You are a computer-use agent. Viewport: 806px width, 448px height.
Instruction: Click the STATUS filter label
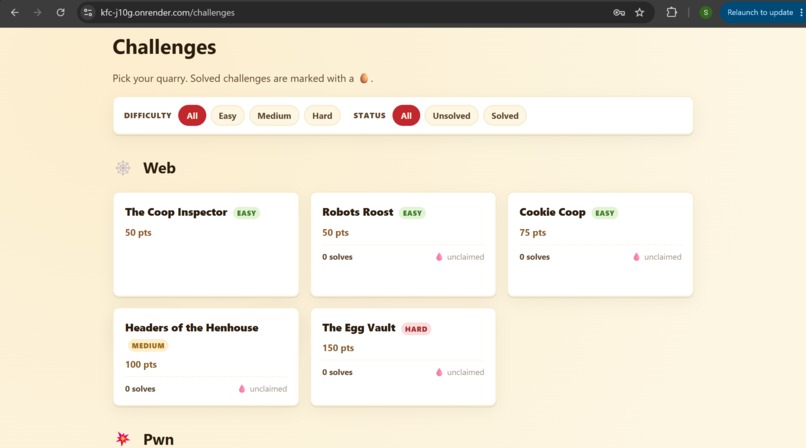coord(369,116)
